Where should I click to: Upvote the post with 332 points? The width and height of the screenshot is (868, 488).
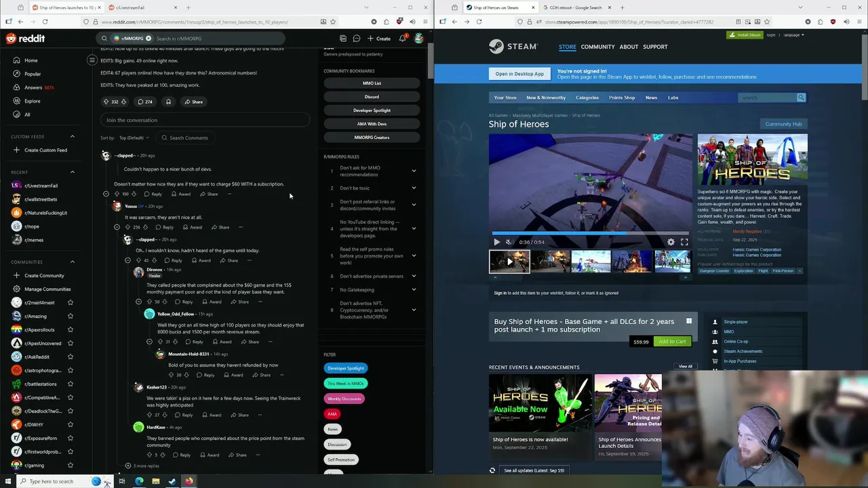tap(106, 102)
